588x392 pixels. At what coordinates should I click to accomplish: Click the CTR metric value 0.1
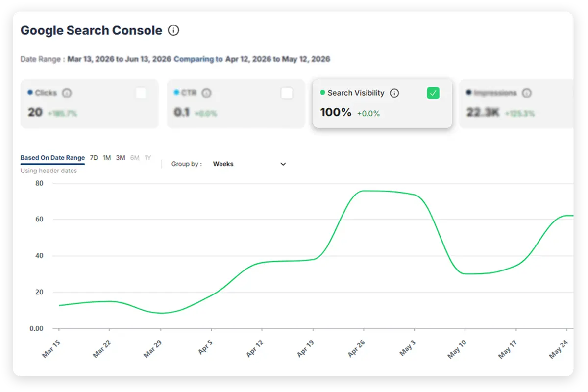point(182,112)
